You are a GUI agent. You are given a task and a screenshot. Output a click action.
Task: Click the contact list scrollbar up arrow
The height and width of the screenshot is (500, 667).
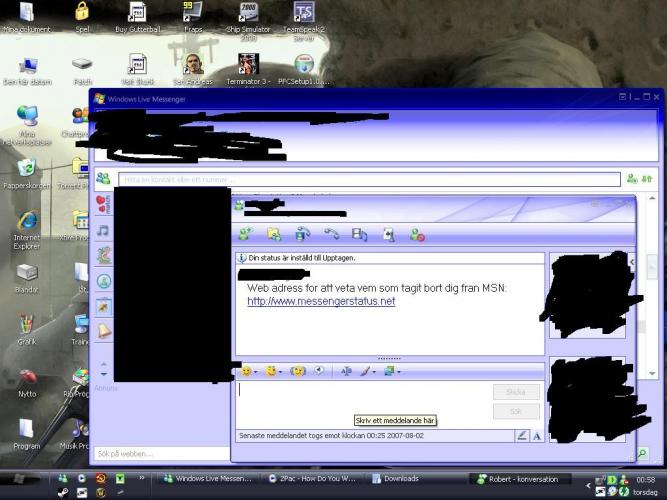(x=652, y=198)
